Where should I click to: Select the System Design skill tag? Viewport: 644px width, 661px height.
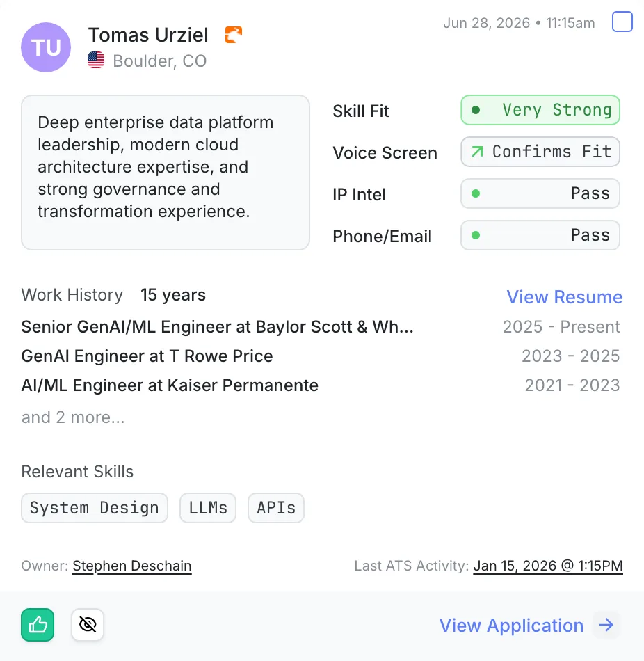point(95,508)
